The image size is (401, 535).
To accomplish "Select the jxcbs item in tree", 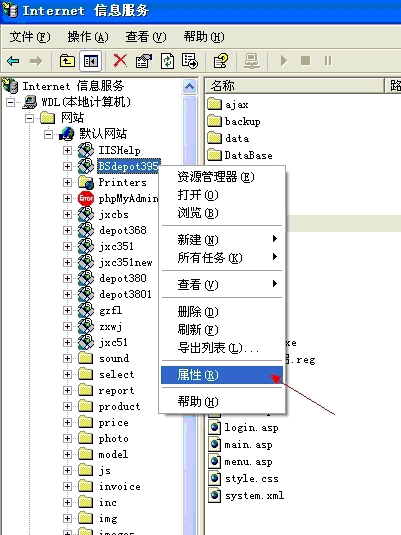I will pos(114,214).
